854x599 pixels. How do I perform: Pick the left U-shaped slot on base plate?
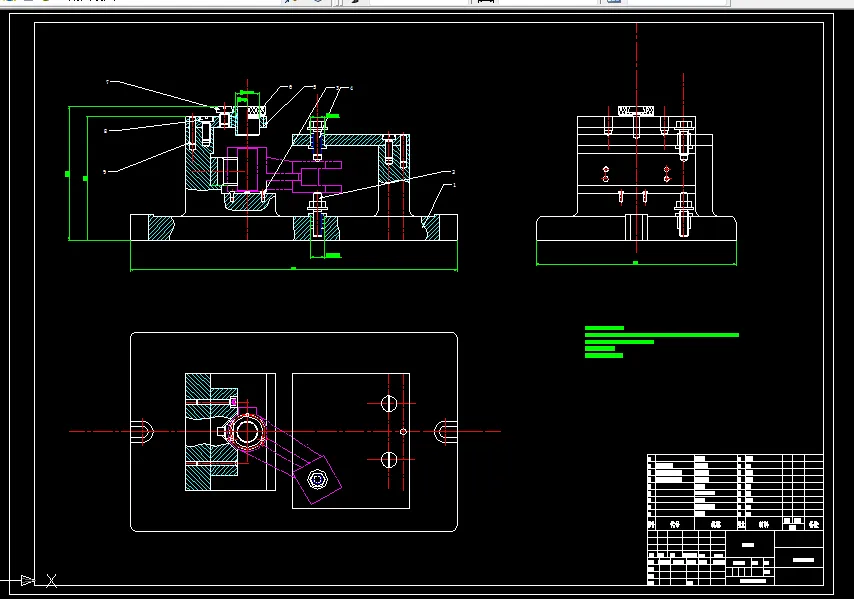click(143, 431)
